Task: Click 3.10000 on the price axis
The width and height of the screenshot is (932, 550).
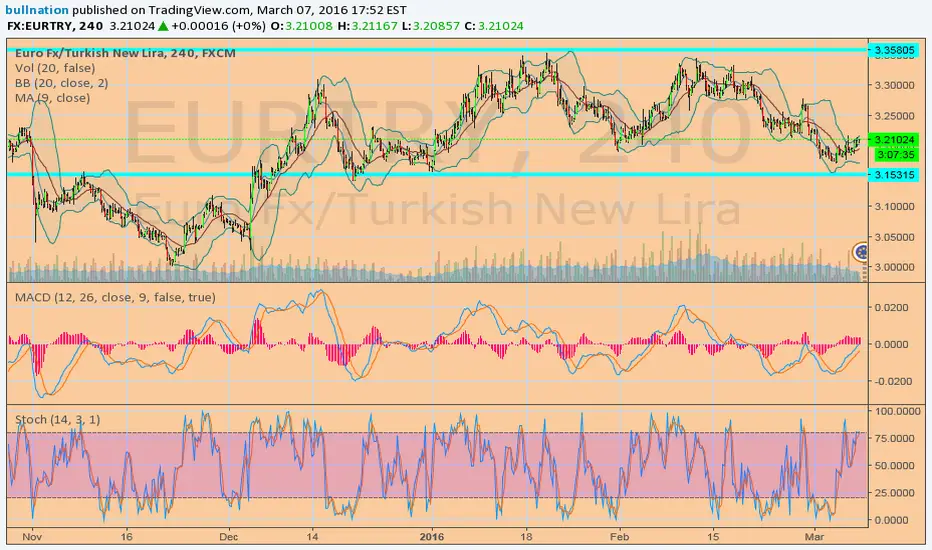Action: [x=895, y=207]
